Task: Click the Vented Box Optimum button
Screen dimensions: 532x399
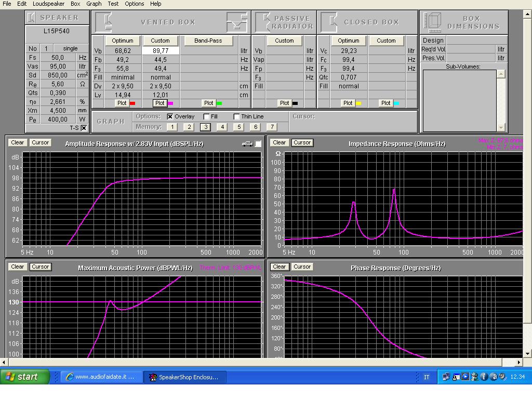Action: [x=123, y=41]
